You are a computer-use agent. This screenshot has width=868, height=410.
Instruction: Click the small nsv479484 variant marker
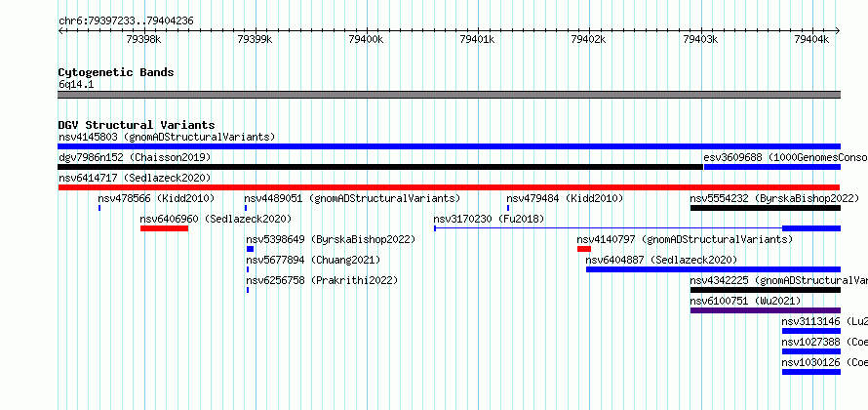(508, 208)
